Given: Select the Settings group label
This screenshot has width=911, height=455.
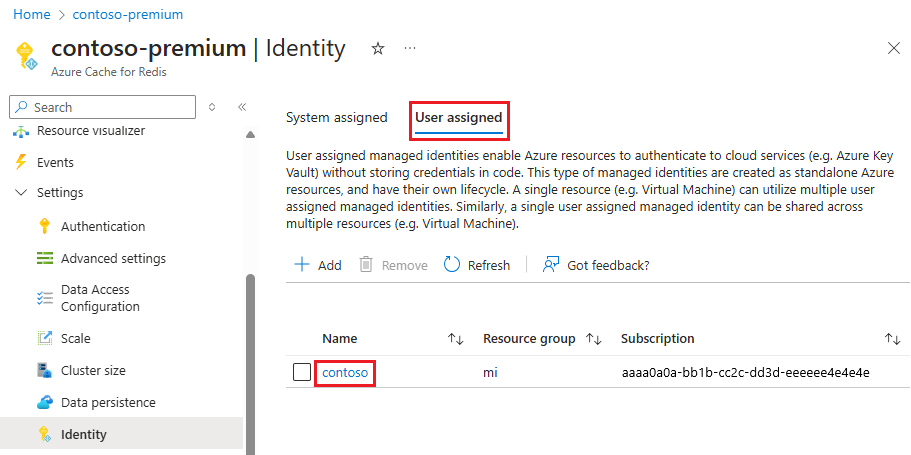Looking at the screenshot, I should click(60, 192).
